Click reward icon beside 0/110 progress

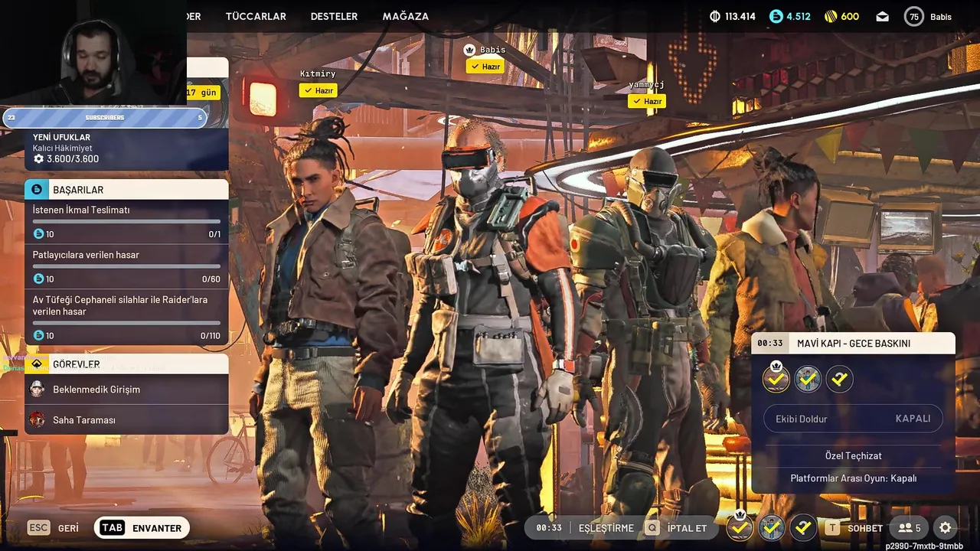click(x=38, y=335)
